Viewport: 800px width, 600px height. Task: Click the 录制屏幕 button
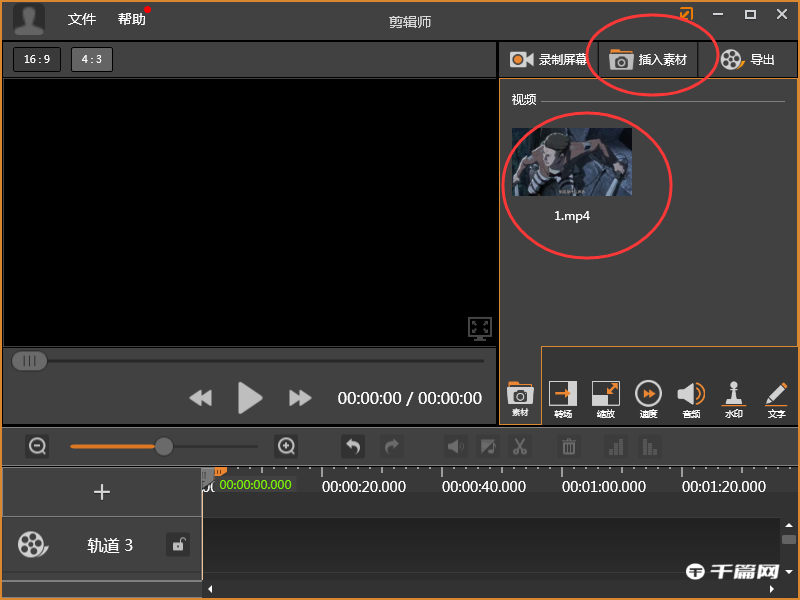(x=549, y=60)
